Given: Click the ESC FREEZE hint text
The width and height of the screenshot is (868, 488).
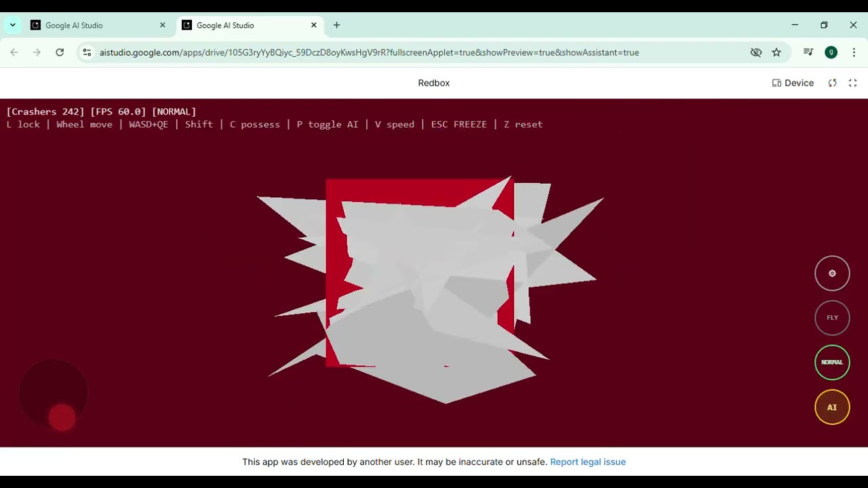Looking at the screenshot, I should coord(459,125).
